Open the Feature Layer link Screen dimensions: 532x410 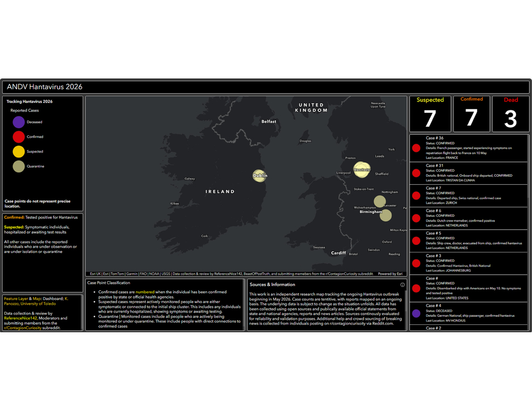point(16,299)
